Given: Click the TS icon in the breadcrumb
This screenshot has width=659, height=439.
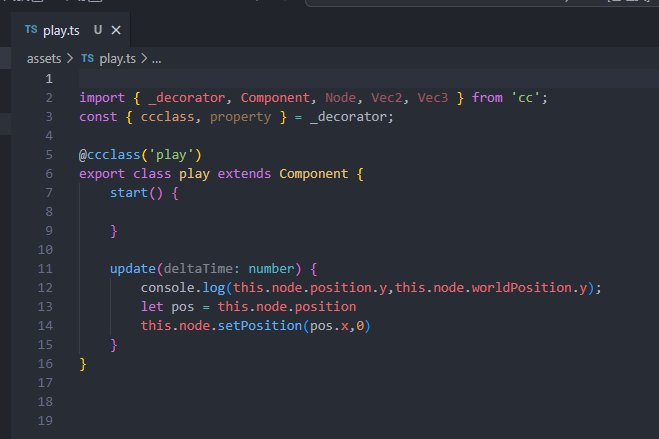Looking at the screenshot, I should click(87, 58).
